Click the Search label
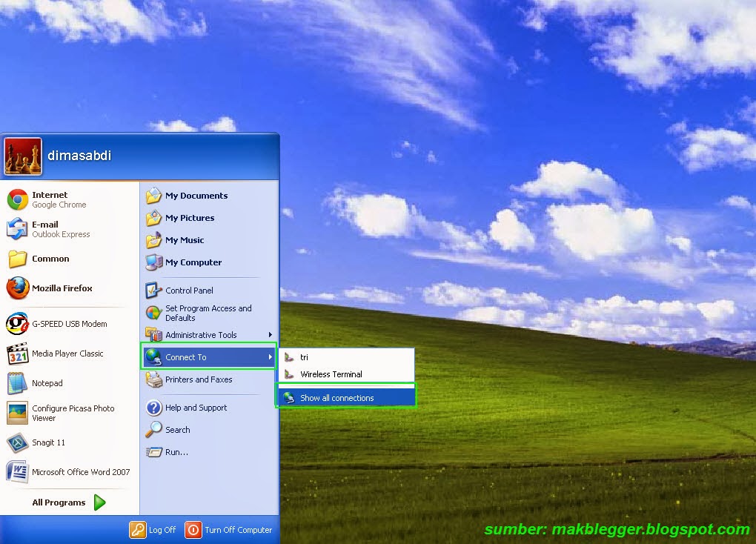The width and height of the screenshot is (756, 544). [x=177, y=430]
